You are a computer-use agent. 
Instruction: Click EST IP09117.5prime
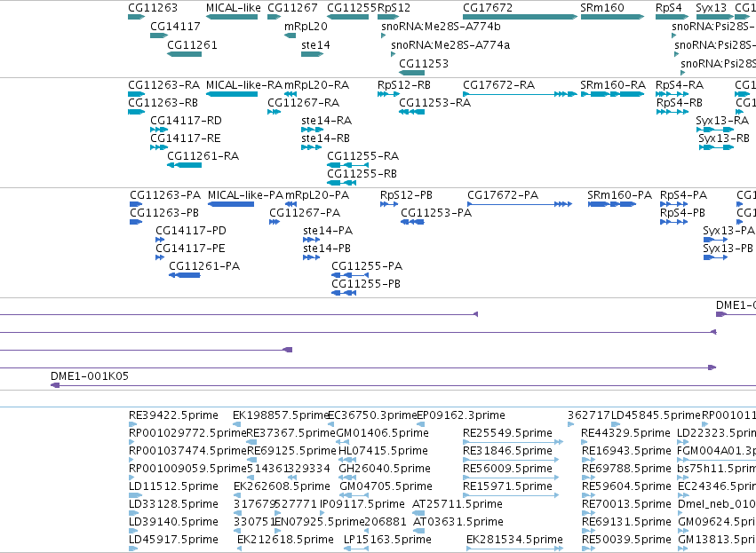pyautogui.click(x=362, y=504)
